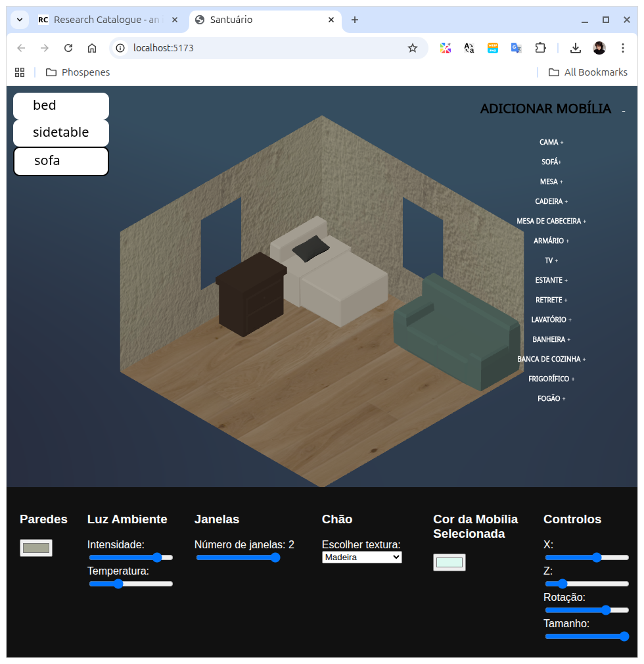
Task: Open the Paredes color swatch
Action: (36, 548)
